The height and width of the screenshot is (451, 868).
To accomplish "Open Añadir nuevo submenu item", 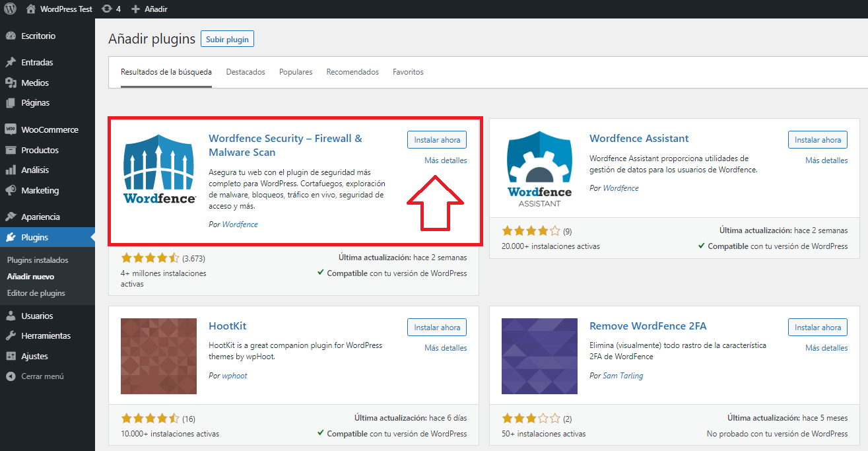I will [x=30, y=277].
